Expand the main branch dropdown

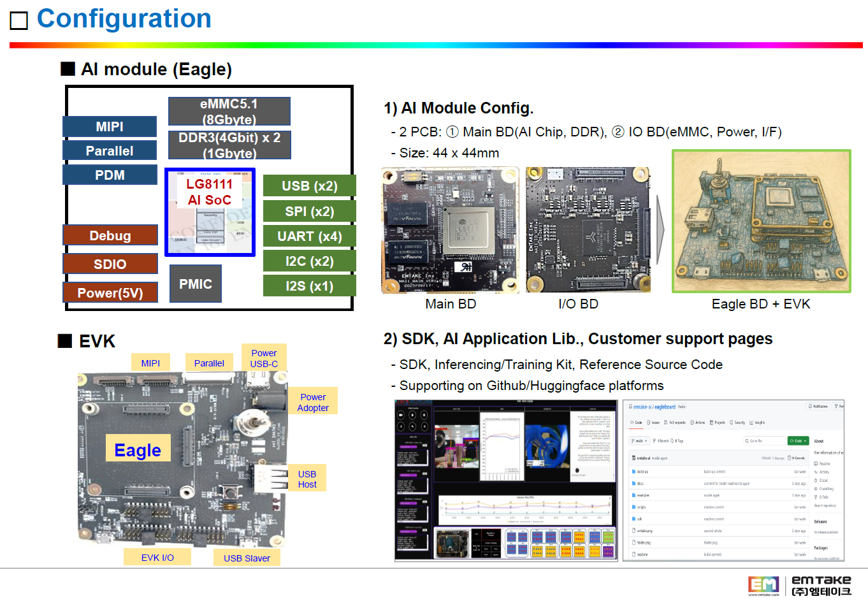click(x=639, y=440)
